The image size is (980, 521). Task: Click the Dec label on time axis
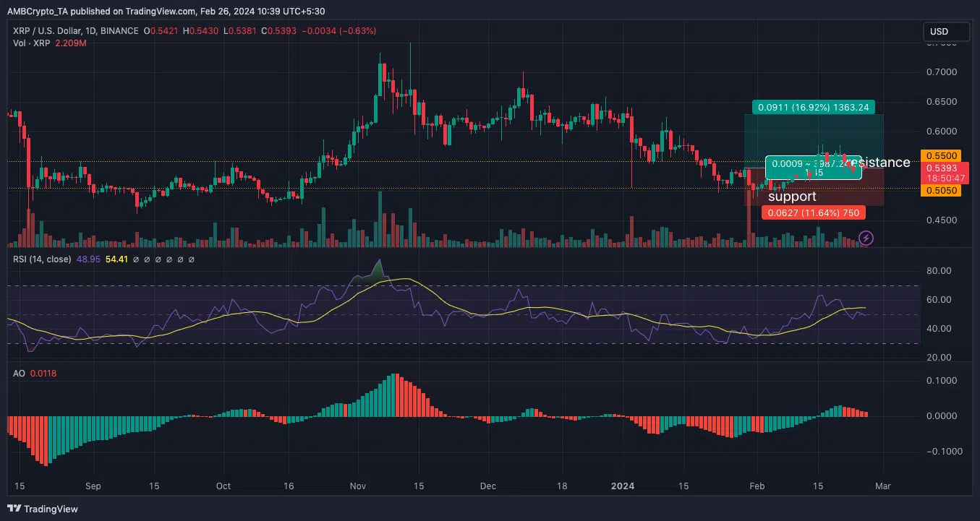488,486
